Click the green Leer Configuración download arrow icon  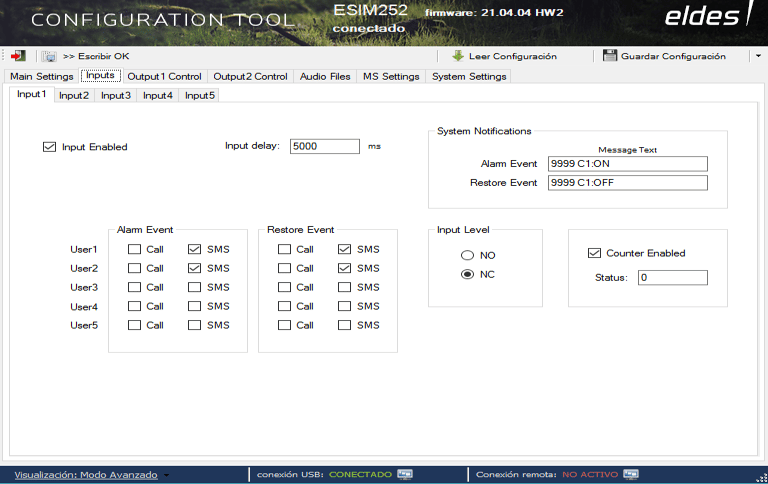(x=459, y=56)
